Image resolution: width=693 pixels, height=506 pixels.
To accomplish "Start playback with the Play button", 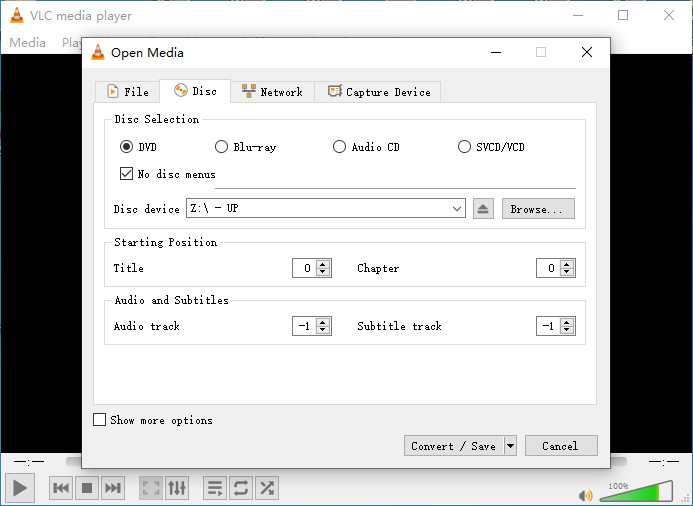I will coord(19,488).
